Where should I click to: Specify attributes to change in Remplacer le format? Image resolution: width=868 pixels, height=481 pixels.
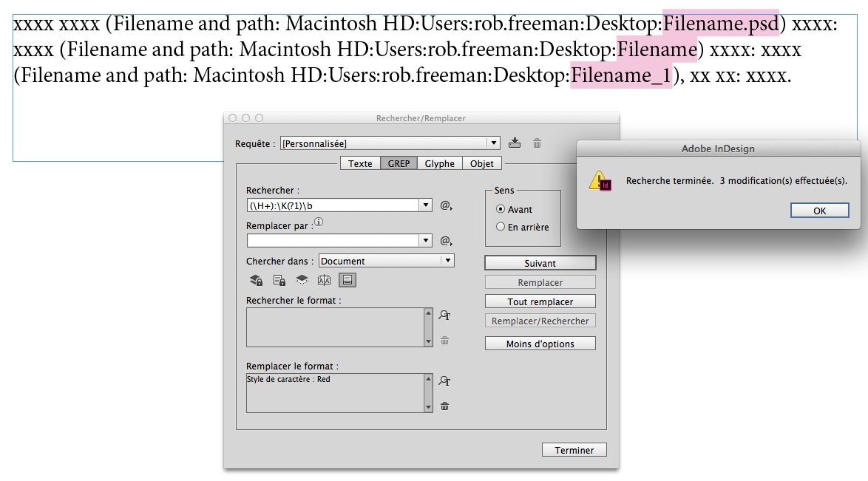(x=444, y=381)
